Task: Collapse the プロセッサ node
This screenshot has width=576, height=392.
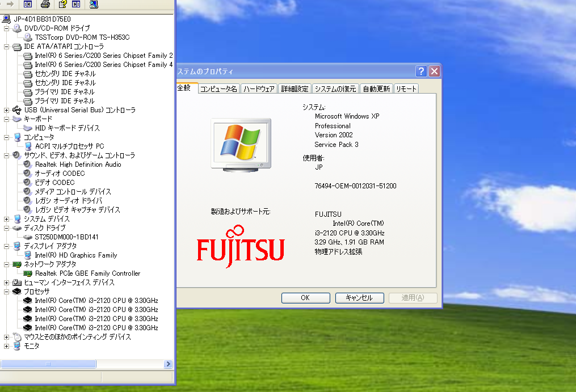Action: tap(6, 292)
